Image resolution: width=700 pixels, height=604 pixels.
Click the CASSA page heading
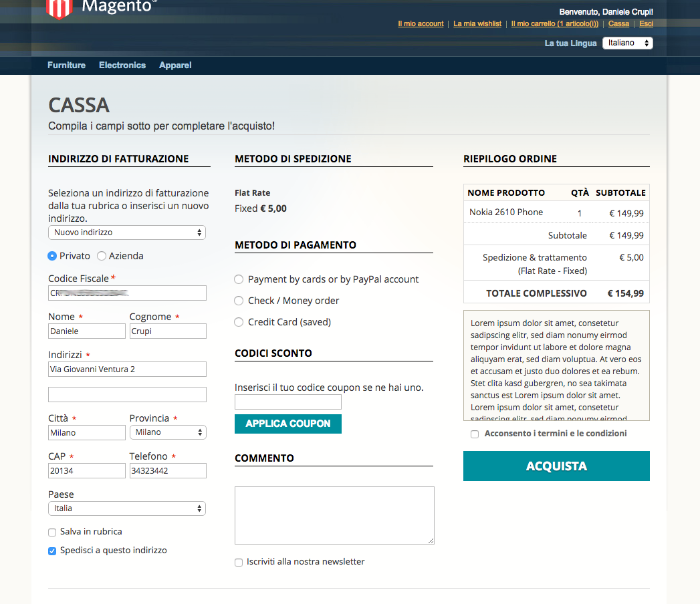[79, 106]
